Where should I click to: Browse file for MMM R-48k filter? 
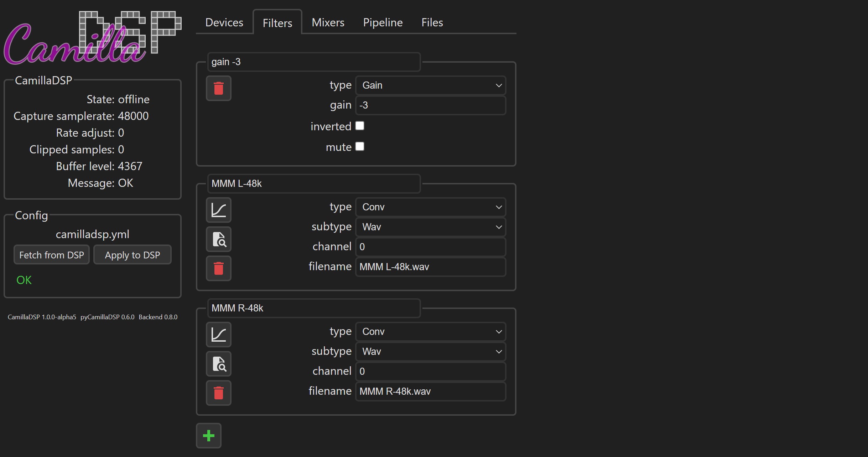pos(219,364)
